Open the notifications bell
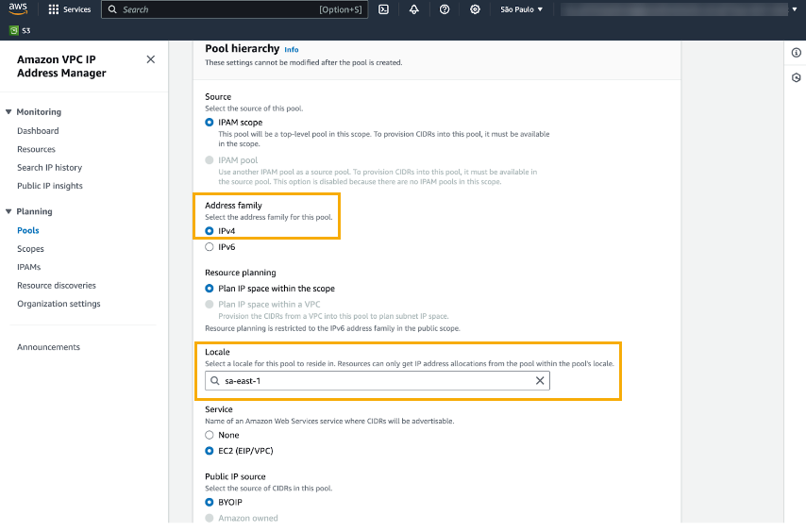This screenshot has height=532, width=806. [x=413, y=9]
